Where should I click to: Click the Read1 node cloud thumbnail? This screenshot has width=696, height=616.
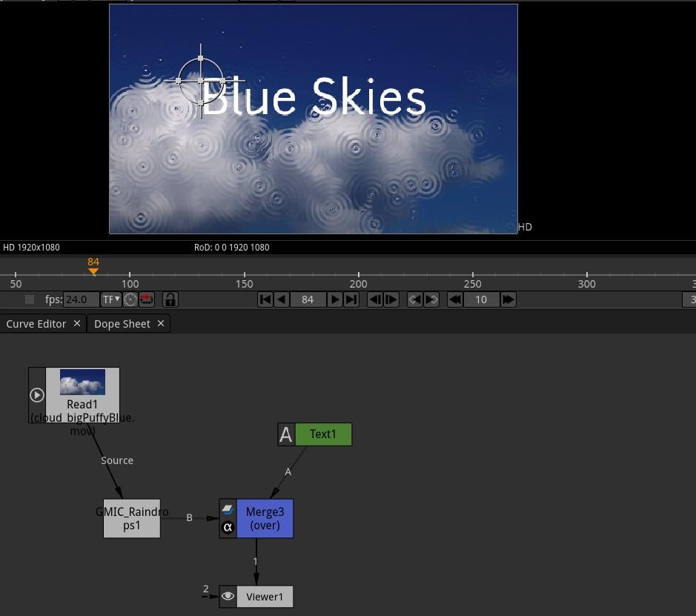(x=82, y=382)
